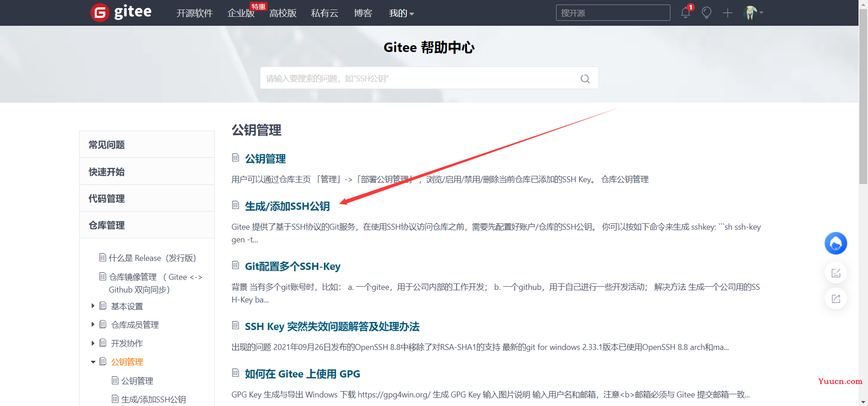The image size is (868, 406).
Task: Click document icon beside 如何在 Gitee 上使用 GPG
Action: point(236,373)
